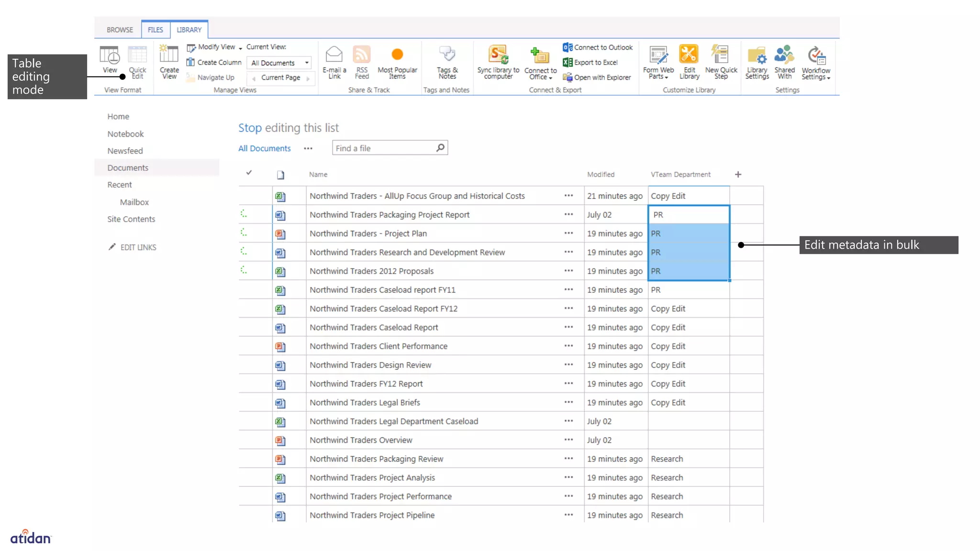Open Newsfeed in left navigation

(125, 151)
